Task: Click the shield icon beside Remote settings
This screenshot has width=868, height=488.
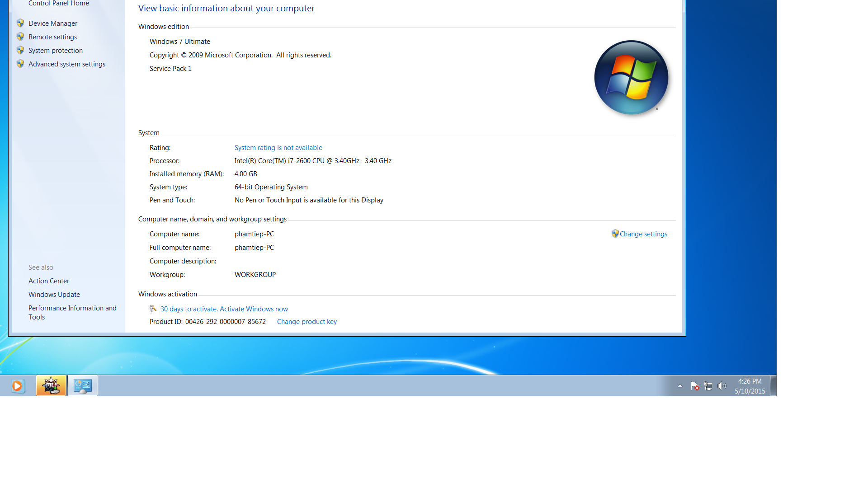Action: click(20, 37)
